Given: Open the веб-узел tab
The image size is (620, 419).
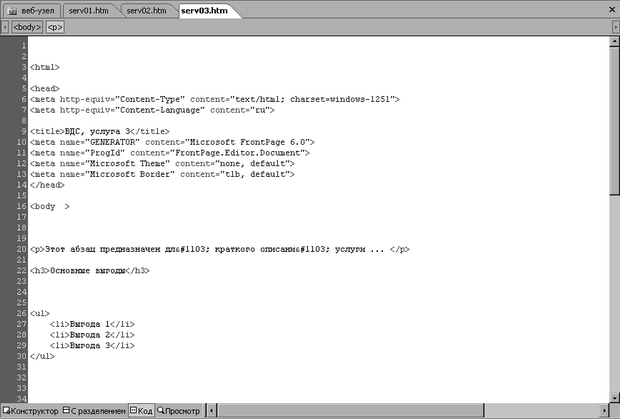Looking at the screenshot, I should 36,10.
